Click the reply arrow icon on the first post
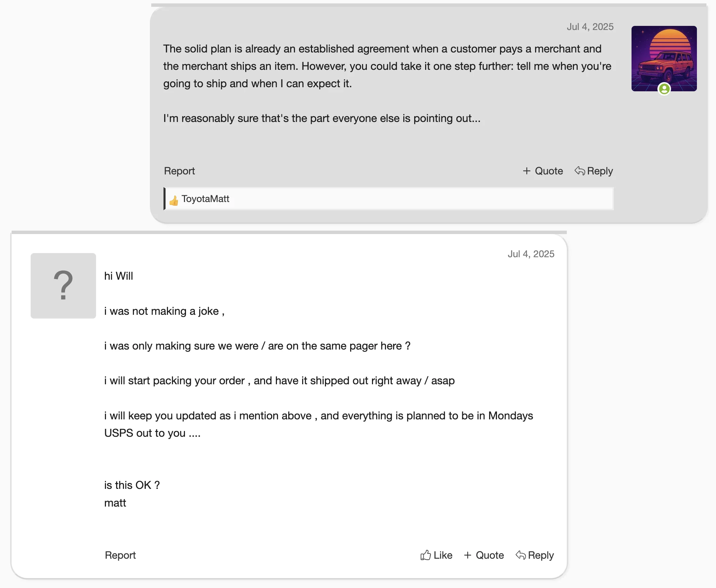The width and height of the screenshot is (716, 588). pyautogui.click(x=580, y=171)
